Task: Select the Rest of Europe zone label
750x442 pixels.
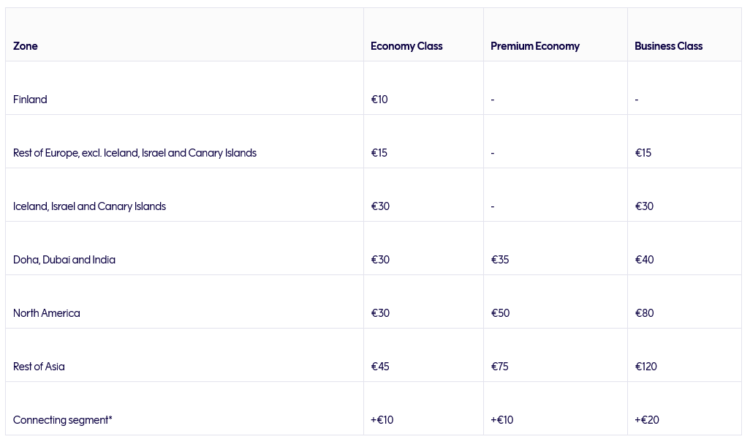Action: [x=135, y=153]
